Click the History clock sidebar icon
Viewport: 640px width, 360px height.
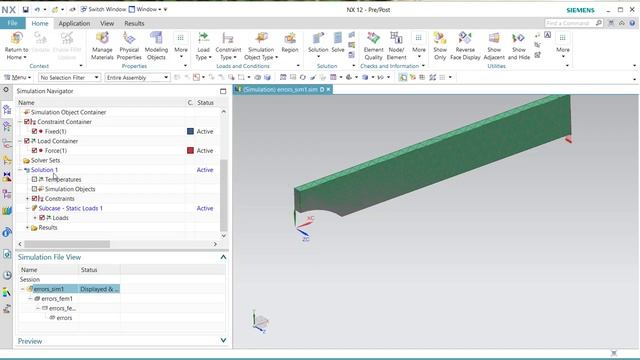[7, 276]
